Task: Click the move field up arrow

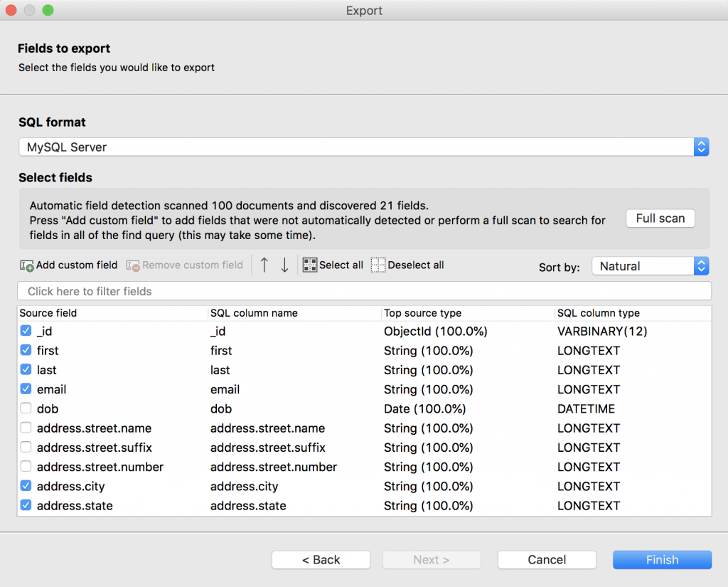Action: tap(264, 265)
